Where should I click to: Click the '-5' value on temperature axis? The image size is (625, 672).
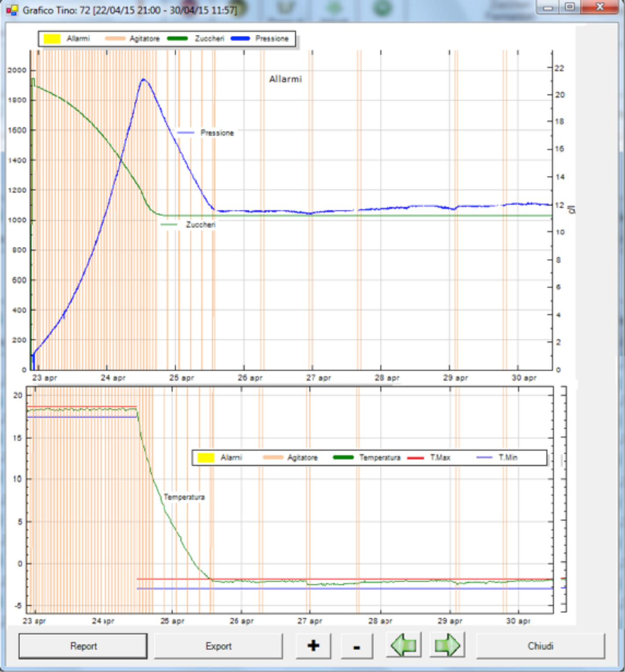pos(18,606)
